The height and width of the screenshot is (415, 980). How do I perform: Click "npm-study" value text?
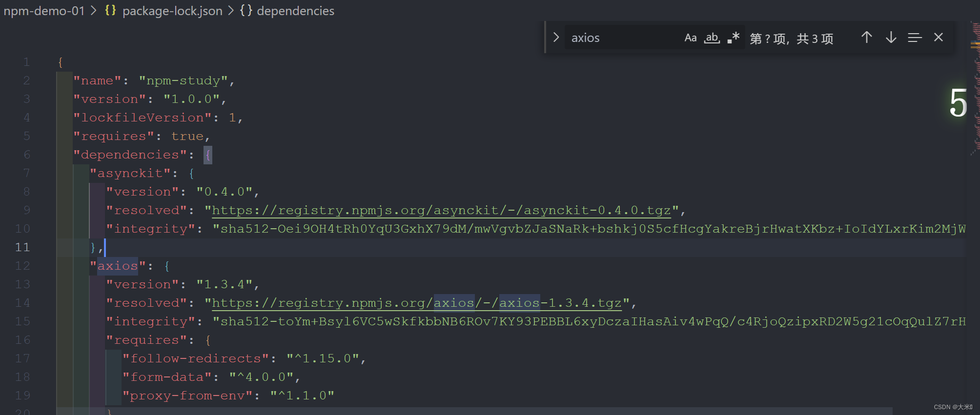click(x=184, y=80)
